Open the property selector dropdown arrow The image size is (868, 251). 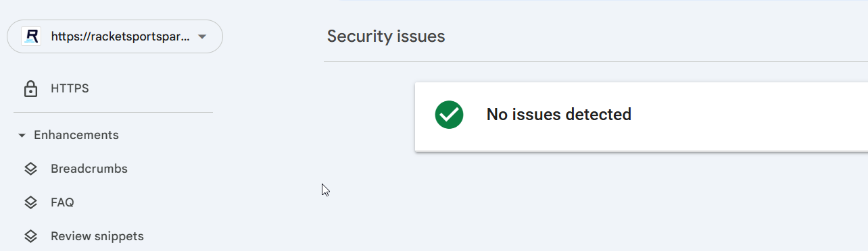[x=202, y=36]
